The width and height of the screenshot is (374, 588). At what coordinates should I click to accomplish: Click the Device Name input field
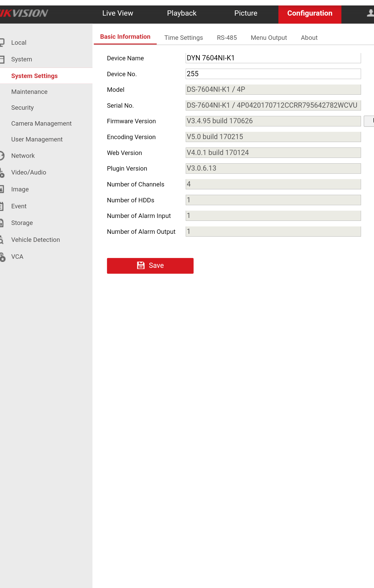[x=273, y=58]
